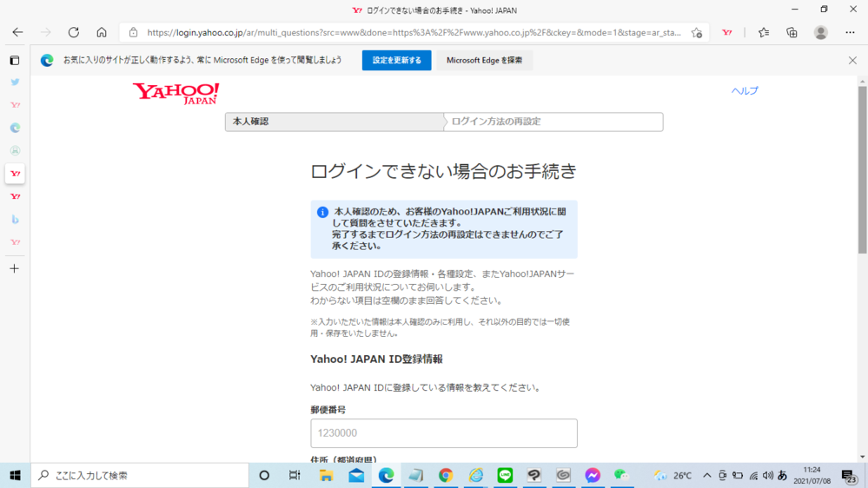The image size is (868, 488).
Task: Open Mail app from taskbar
Action: [356, 475]
